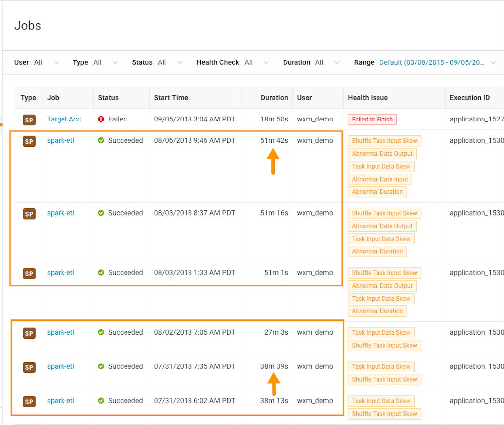Click SP icon of the 51m 1s job
The image size is (504, 425).
point(29,273)
